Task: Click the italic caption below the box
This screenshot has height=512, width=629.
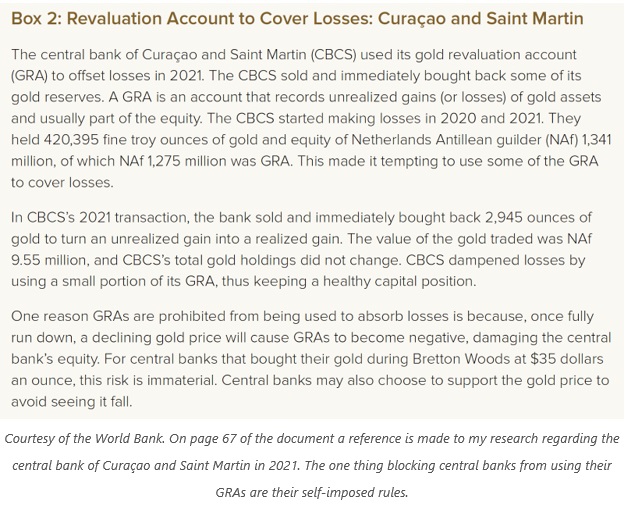Action: point(314,466)
